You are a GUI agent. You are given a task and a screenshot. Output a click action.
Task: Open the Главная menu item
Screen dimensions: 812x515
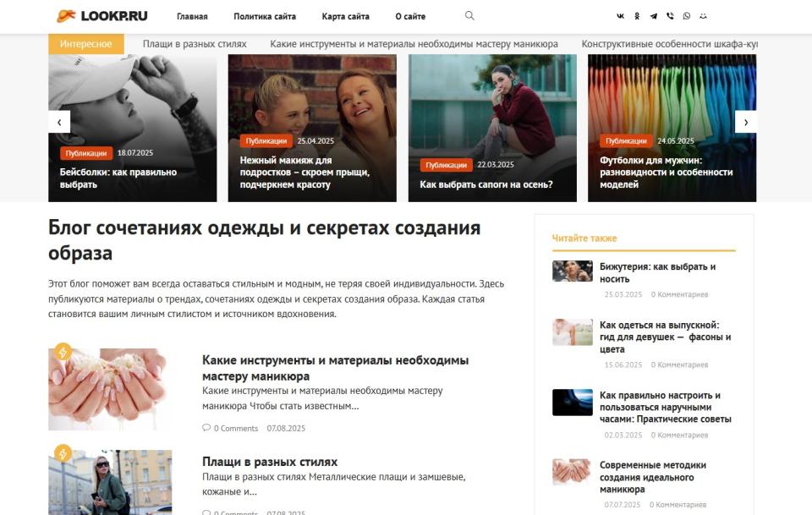tap(192, 15)
